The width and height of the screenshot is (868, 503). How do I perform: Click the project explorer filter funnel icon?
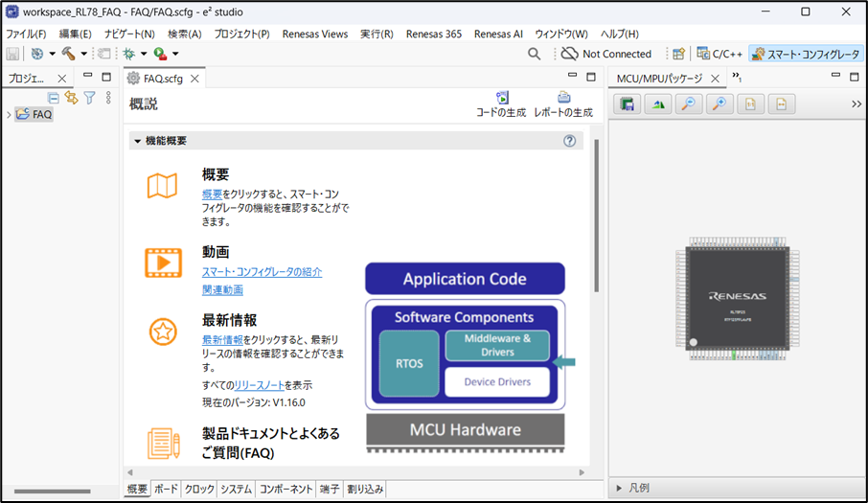pyautogui.click(x=90, y=98)
